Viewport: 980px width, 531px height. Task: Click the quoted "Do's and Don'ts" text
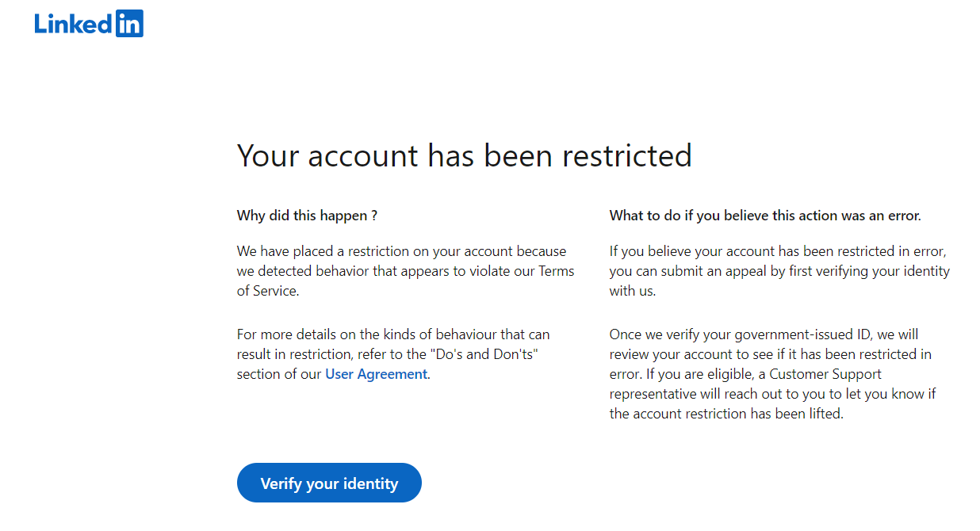point(484,354)
